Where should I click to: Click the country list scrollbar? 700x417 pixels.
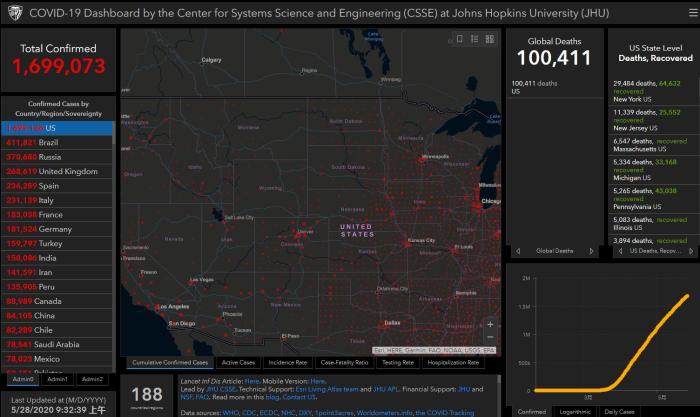(x=114, y=133)
